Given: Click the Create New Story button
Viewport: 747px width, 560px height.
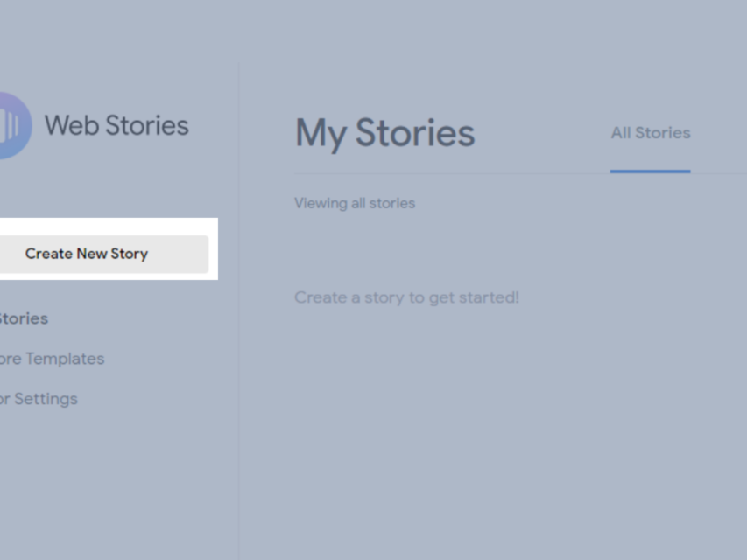Looking at the screenshot, I should tap(104, 254).
